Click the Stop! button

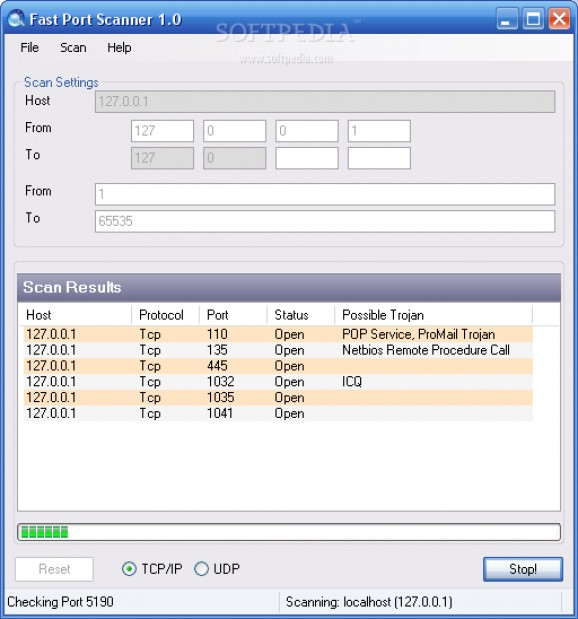point(523,569)
